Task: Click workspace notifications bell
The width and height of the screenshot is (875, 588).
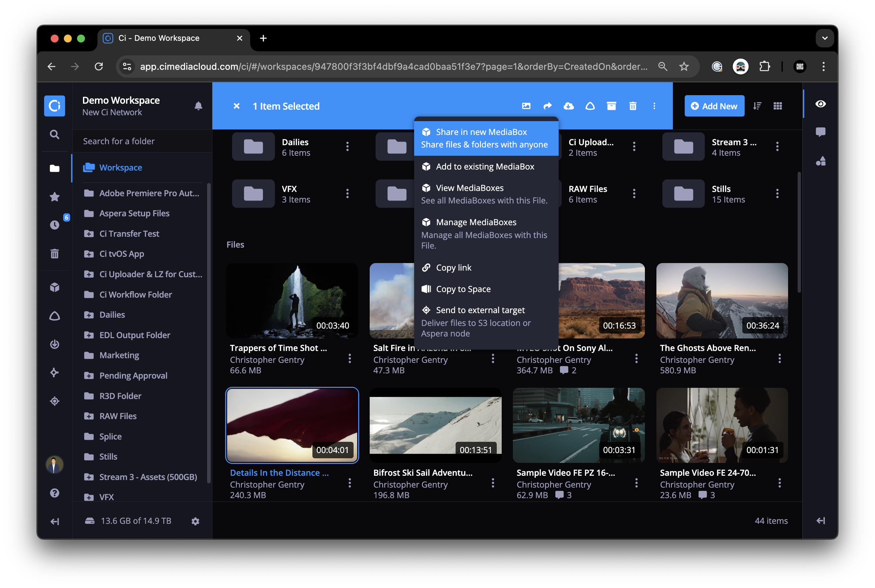Action: point(198,106)
